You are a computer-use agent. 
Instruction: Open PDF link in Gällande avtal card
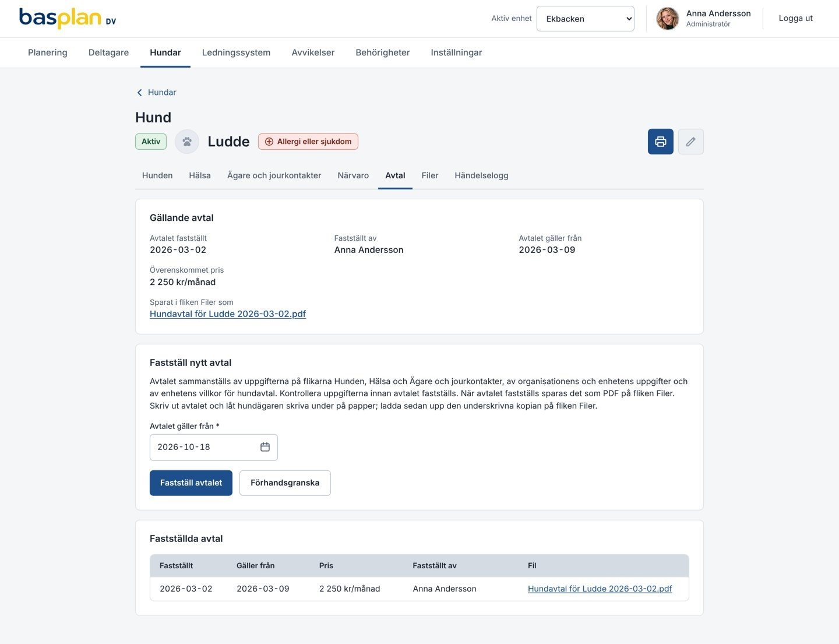pyautogui.click(x=228, y=314)
